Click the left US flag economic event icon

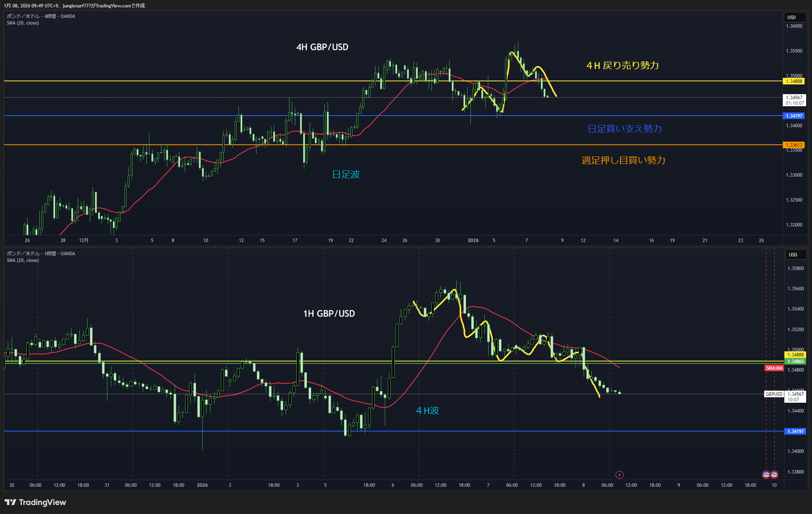[x=766, y=474]
